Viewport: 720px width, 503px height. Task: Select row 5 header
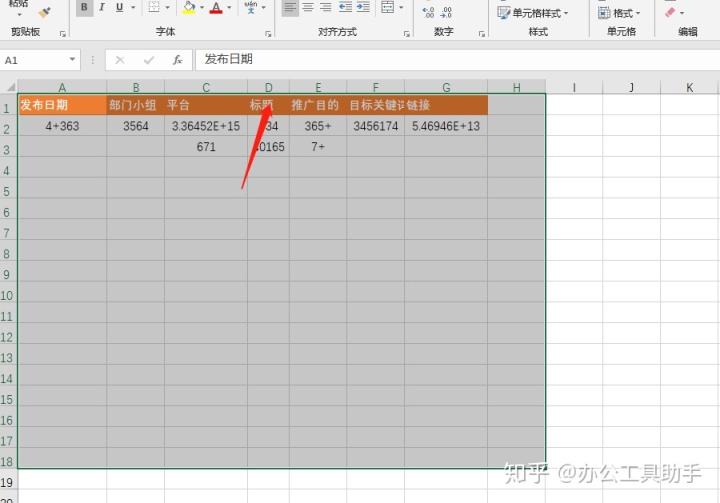point(7,191)
